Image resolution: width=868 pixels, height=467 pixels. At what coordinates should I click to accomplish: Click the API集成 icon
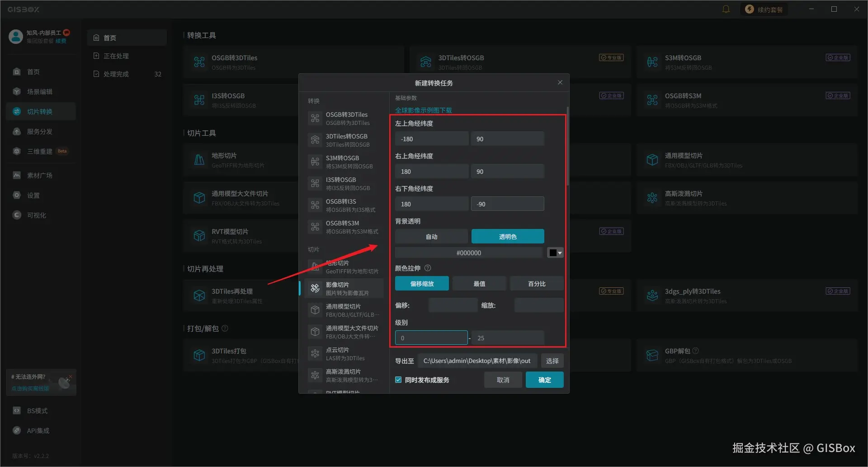[17, 430]
